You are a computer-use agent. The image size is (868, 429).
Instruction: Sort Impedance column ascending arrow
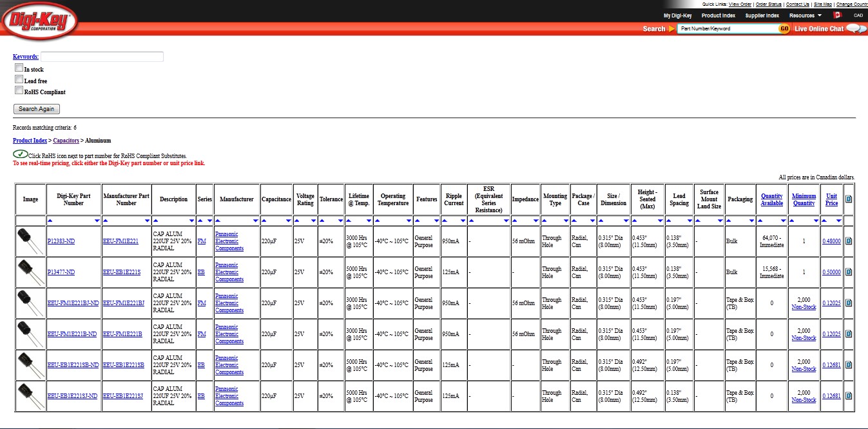[x=516, y=221]
